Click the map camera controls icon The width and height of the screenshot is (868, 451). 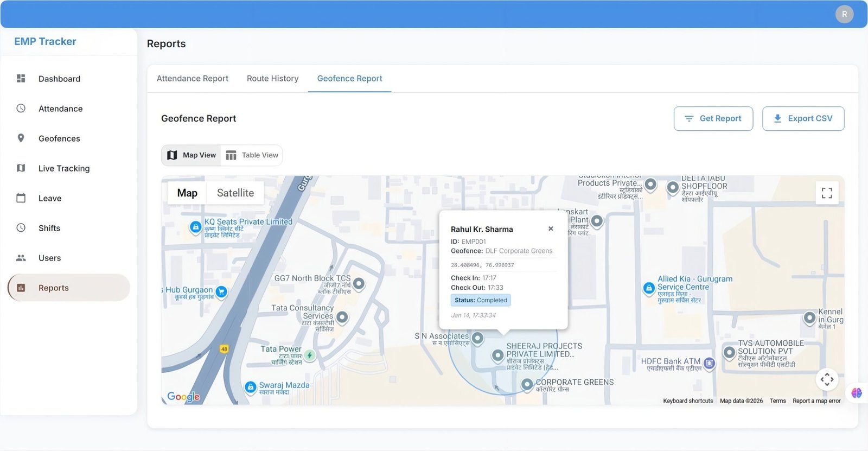click(827, 379)
